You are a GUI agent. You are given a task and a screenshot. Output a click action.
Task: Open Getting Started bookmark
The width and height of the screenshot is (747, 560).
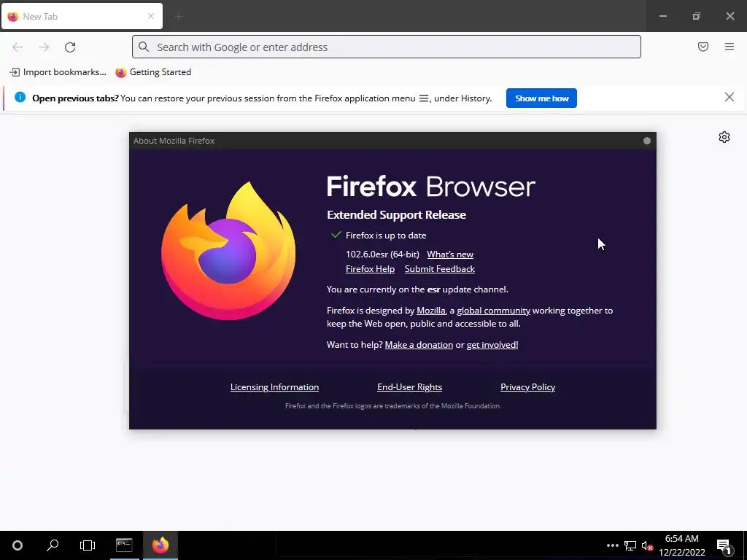[153, 72]
